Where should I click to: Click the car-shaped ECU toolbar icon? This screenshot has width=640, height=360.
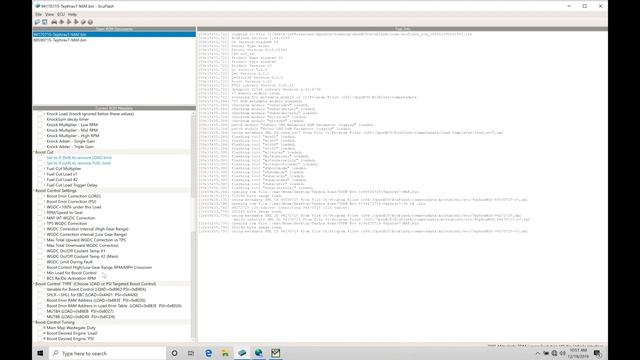click(x=54, y=22)
